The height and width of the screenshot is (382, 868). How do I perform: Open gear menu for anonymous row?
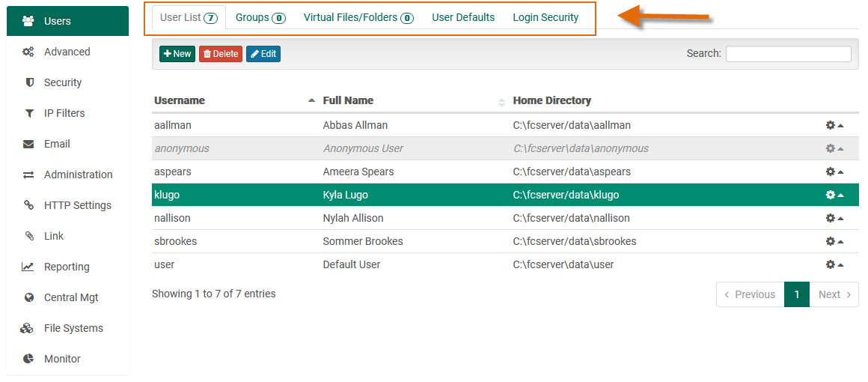(834, 148)
